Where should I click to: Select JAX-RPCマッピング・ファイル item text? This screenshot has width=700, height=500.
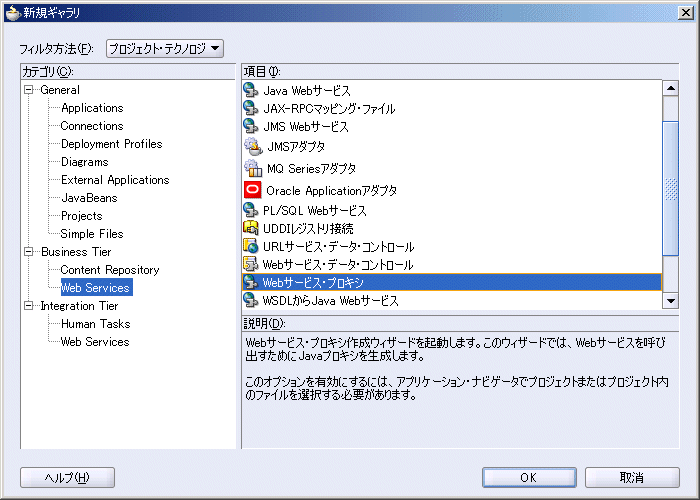(x=329, y=108)
